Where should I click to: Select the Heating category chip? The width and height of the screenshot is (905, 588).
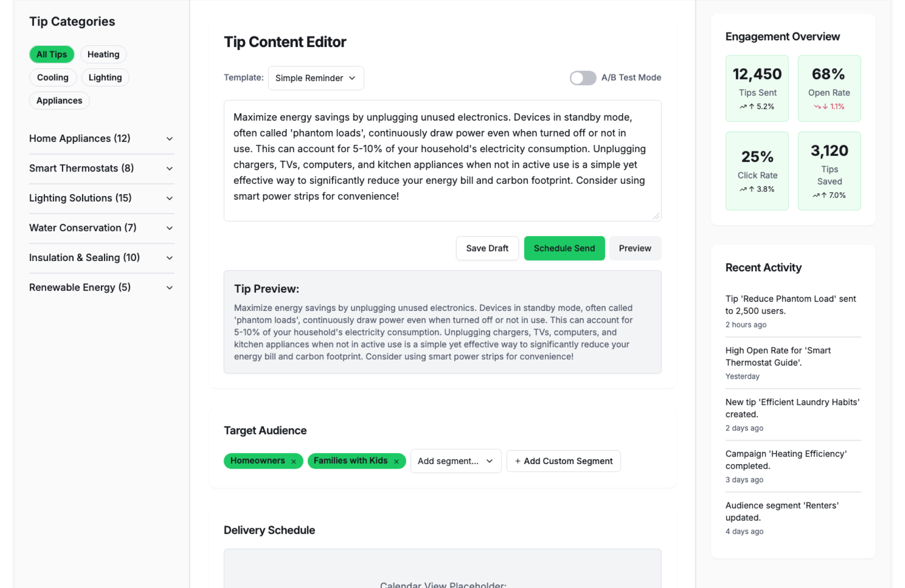tap(103, 55)
